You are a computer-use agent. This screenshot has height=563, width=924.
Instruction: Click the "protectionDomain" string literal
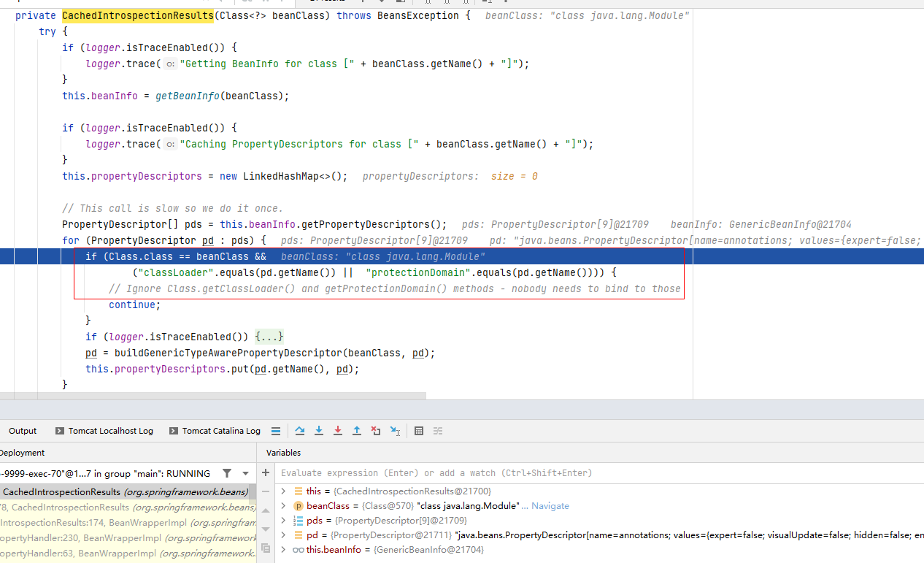pos(415,272)
